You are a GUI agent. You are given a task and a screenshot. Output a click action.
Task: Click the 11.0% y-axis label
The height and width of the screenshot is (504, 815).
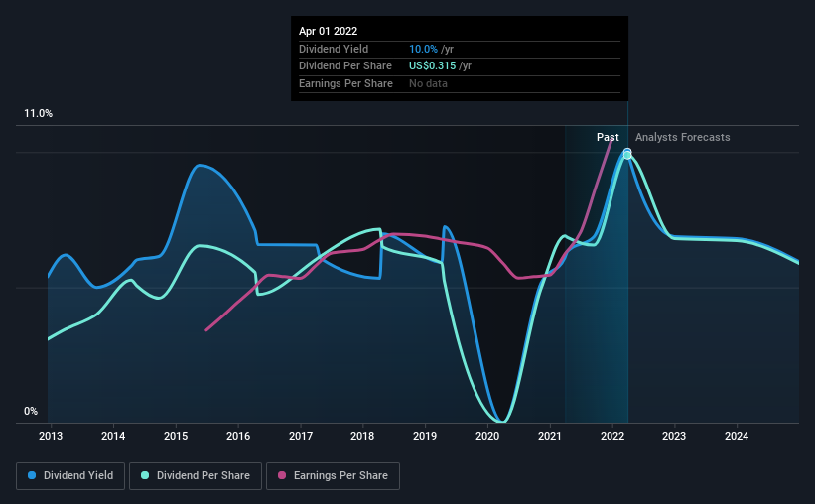[x=38, y=114]
